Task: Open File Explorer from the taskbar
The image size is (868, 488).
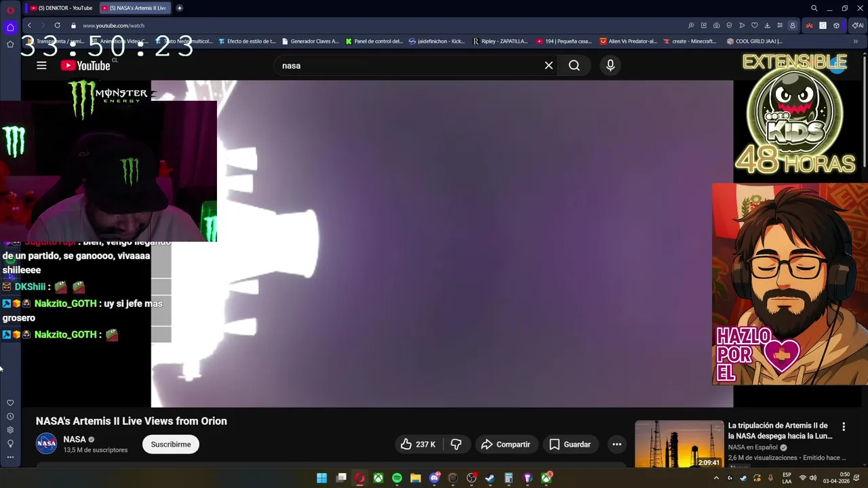Action: point(416,478)
